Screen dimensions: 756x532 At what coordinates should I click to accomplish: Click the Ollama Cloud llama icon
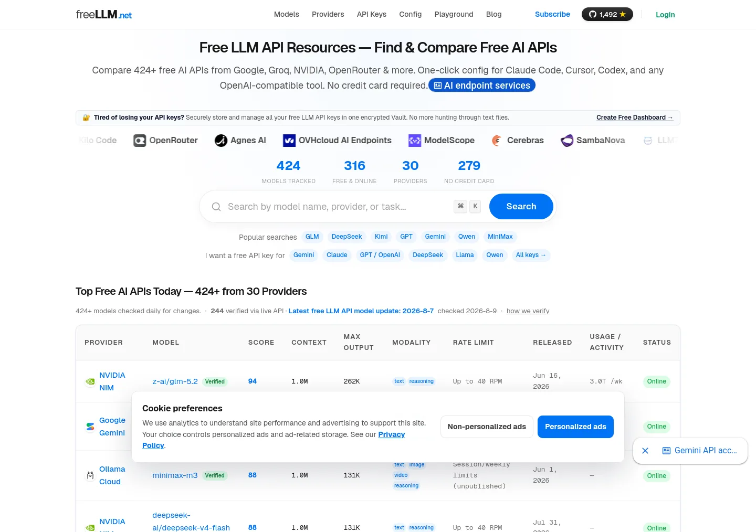90,475
